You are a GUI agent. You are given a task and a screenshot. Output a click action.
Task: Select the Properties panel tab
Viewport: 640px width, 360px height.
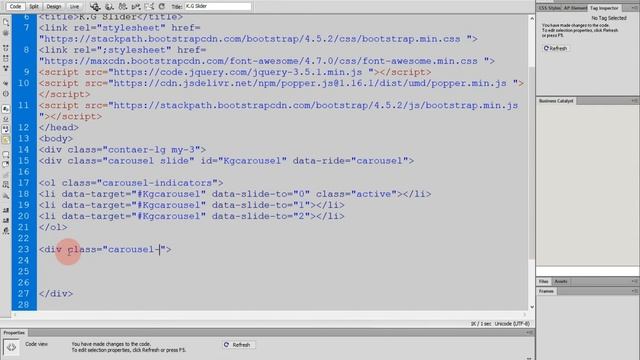click(x=14, y=333)
